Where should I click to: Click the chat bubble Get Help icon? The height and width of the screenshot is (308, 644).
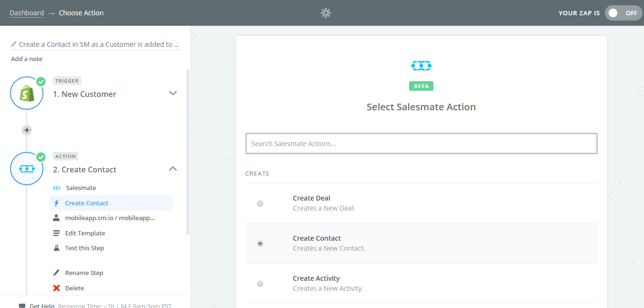22,306
